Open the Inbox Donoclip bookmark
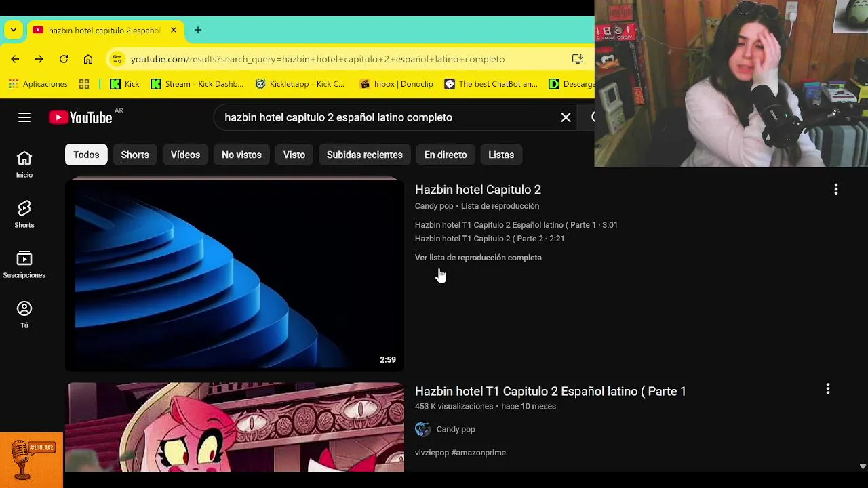The image size is (868, 488). tap(397, 84)
